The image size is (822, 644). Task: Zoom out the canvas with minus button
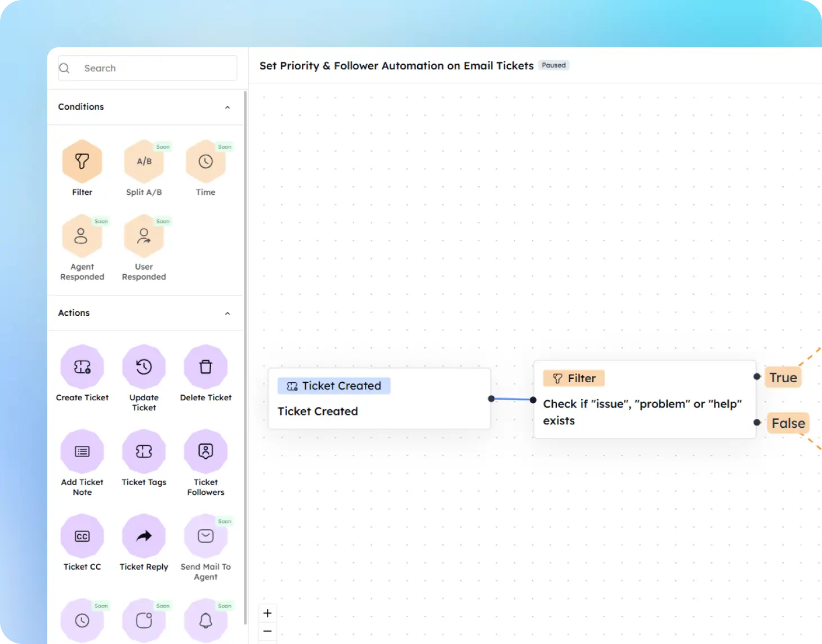267,631
